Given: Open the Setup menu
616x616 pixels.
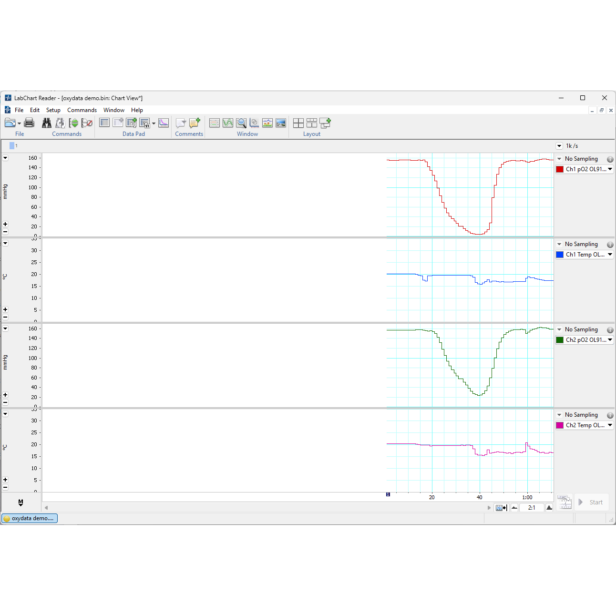Looking at the screenshot, I should (x=53, y=110).
